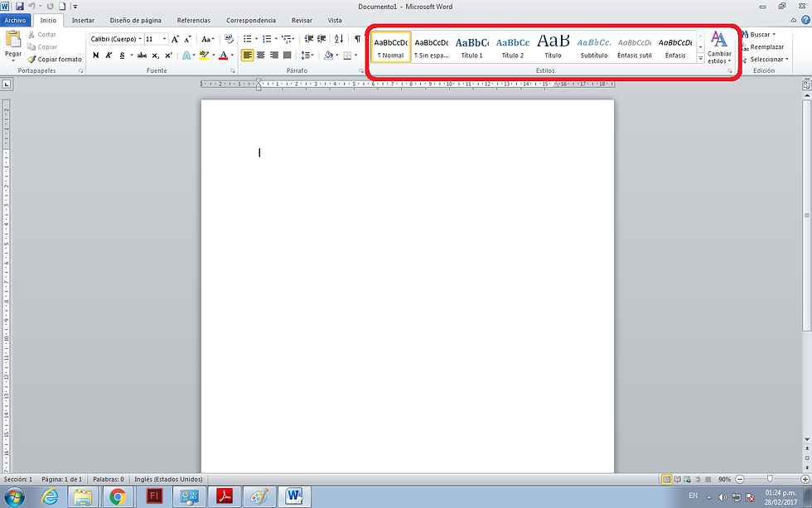Activate Copiar formato paintbrush
The width and height of the screenshot is (812, 508).
tap(55, 59)
